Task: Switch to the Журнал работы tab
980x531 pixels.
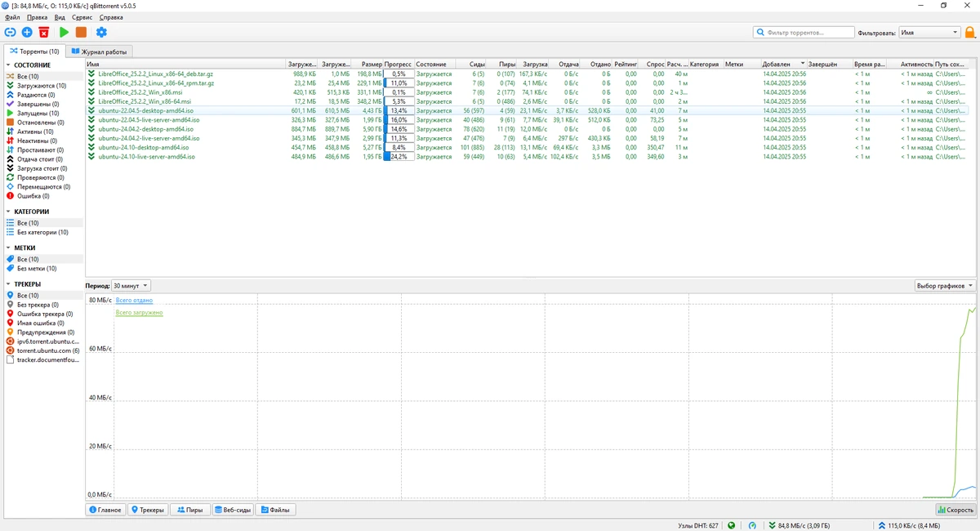Action: [x=99, y=51]
